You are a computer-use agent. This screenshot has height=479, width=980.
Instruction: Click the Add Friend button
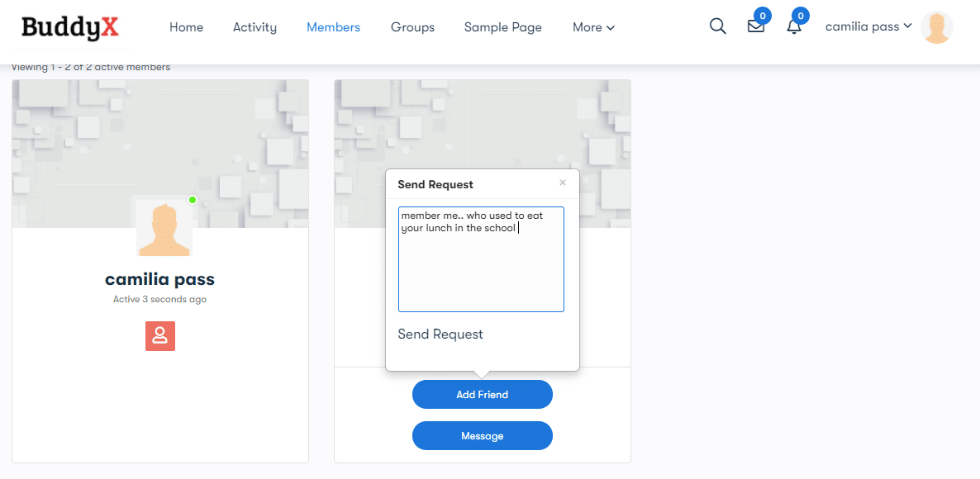482,394
